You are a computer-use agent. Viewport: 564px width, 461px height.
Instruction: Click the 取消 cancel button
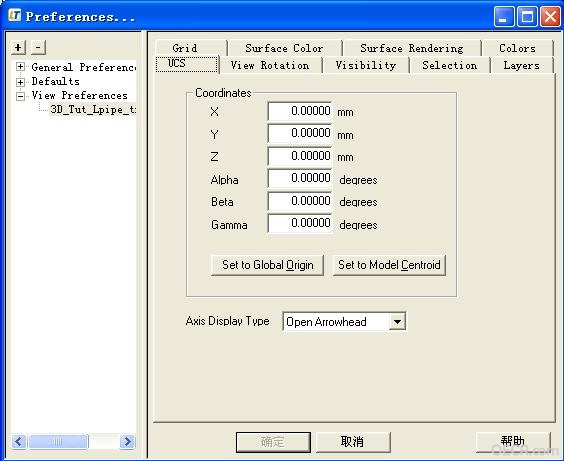click(353, 442)
